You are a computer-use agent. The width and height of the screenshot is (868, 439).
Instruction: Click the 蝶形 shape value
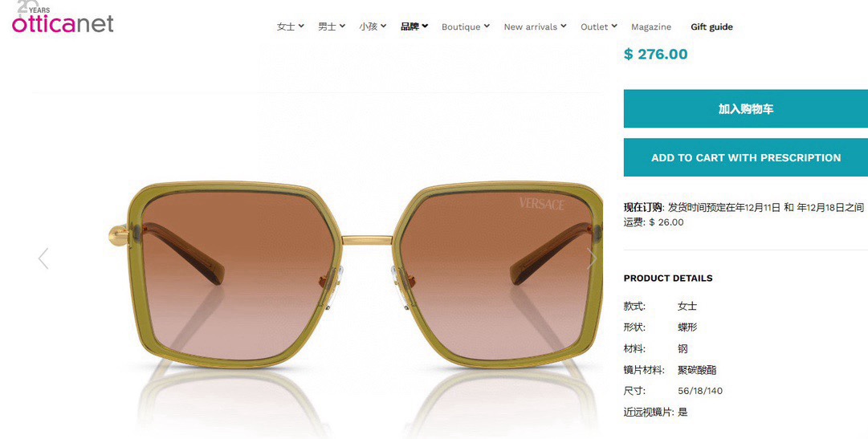(687, 327)
